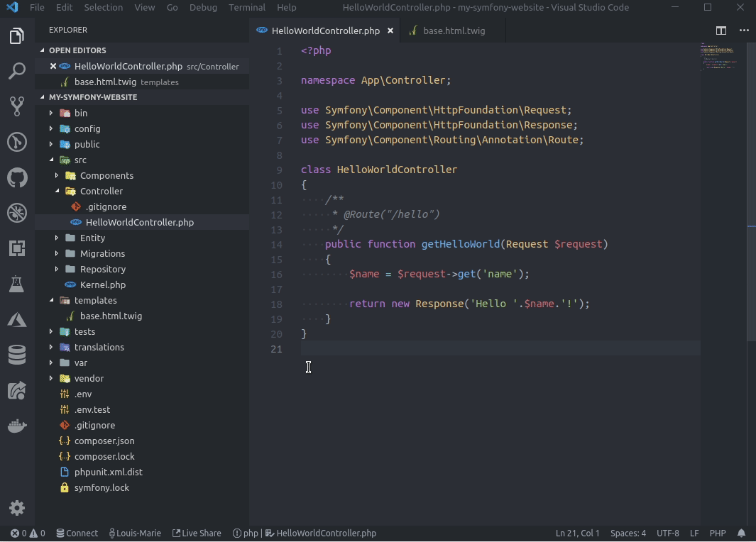Open the Debug no-bug icon view

coord(17,213)
